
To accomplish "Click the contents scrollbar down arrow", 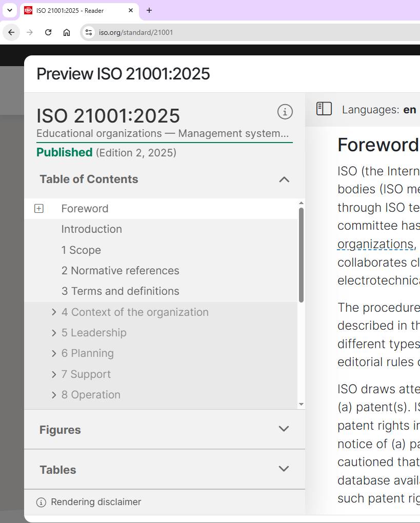I will (301, 404).
